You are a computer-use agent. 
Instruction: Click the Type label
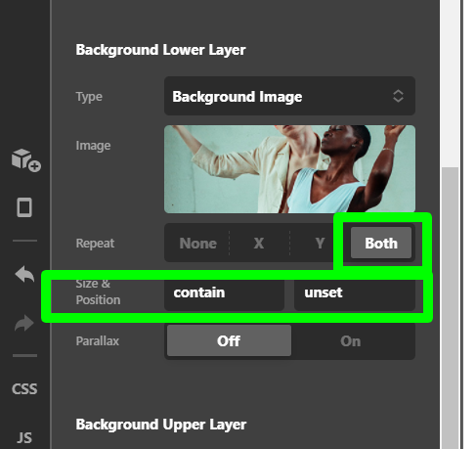coord(89,97)
